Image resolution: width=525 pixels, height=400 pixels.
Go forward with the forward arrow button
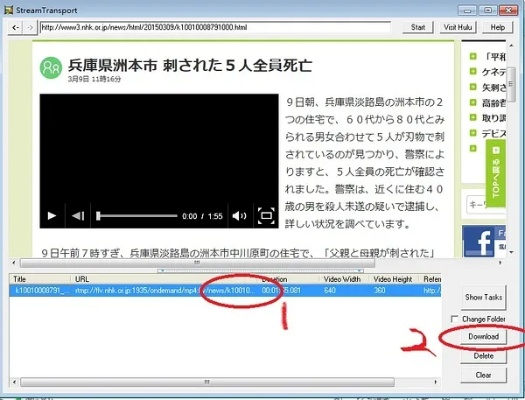pos(30,27)
